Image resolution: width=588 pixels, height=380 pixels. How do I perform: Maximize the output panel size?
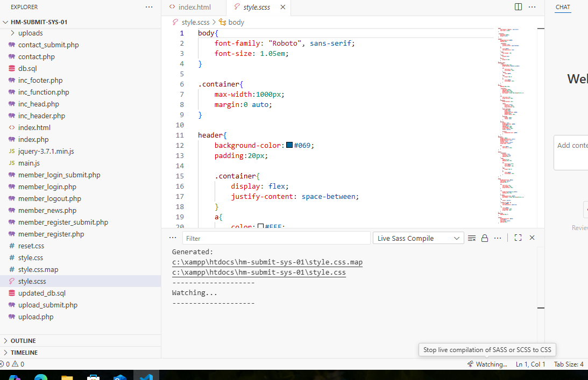click(518, 238)
